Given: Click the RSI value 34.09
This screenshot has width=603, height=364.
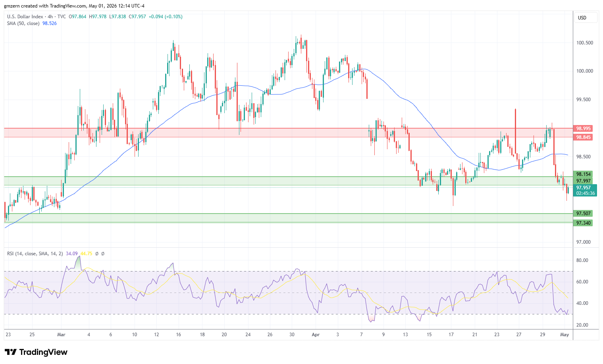Looking at the screenshot, I should pos(72,253).
